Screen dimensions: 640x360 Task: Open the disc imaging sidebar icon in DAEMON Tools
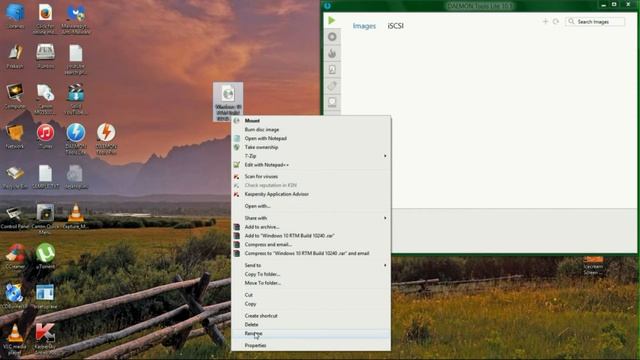tap(332, 37)
